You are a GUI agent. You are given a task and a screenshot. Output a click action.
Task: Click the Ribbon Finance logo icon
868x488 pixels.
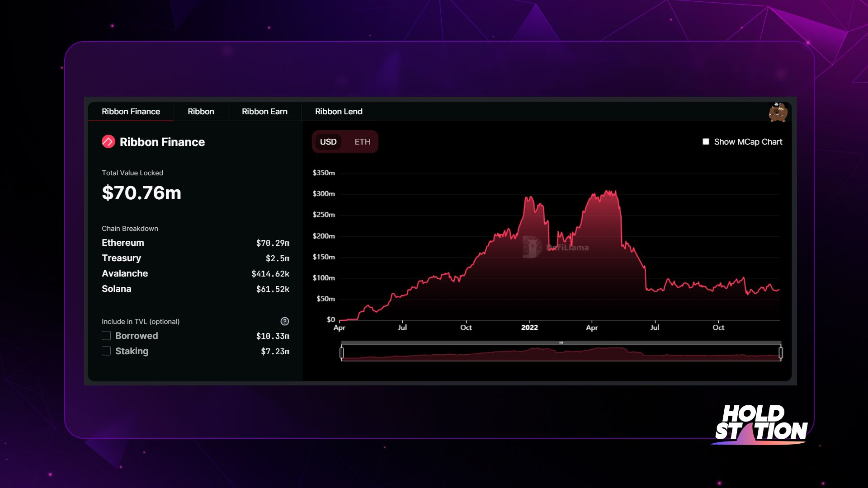108,142
